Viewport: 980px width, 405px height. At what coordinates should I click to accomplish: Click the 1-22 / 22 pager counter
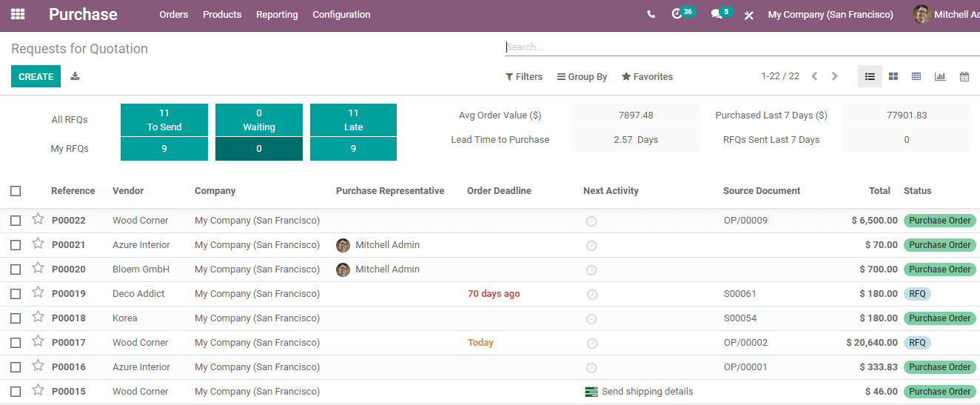tap(780, 76)
